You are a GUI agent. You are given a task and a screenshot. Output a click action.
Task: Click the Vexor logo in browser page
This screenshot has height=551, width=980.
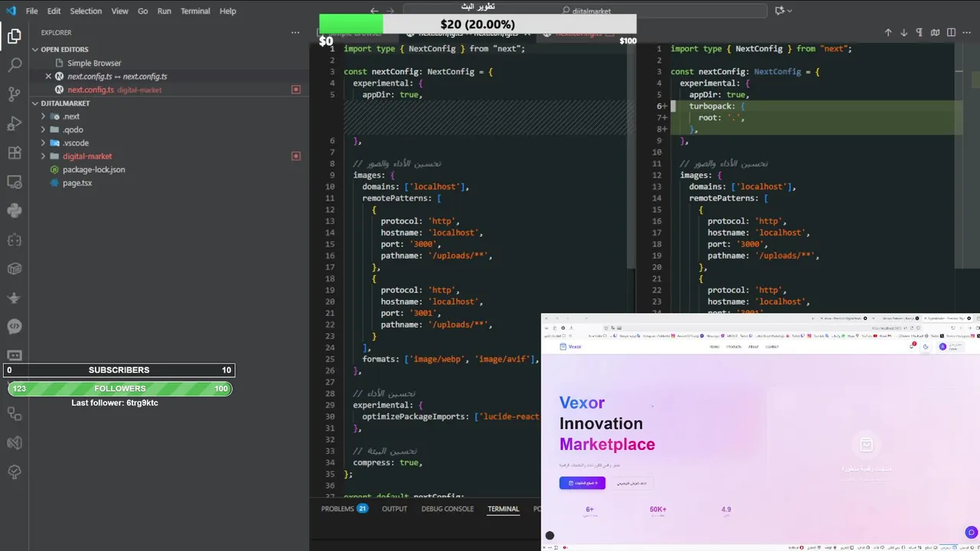click(570, 347)
